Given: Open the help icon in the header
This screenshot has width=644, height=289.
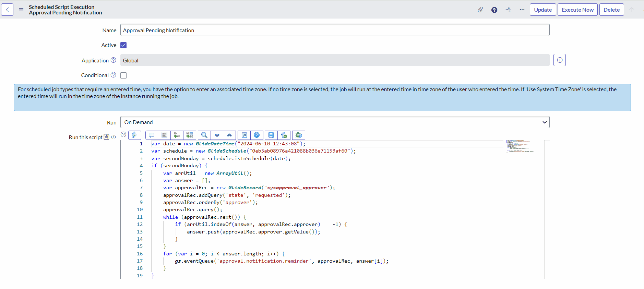Looking at the screenshot, I should coord(494,10).
